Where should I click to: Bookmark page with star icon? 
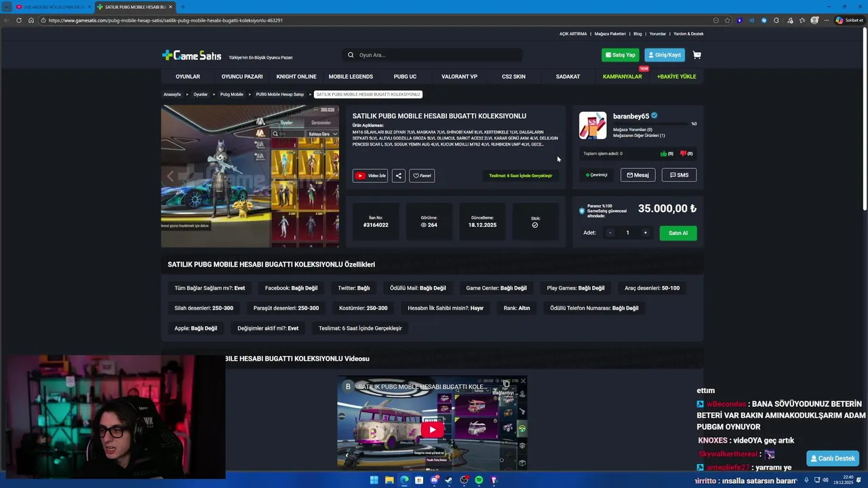(727, 20)
